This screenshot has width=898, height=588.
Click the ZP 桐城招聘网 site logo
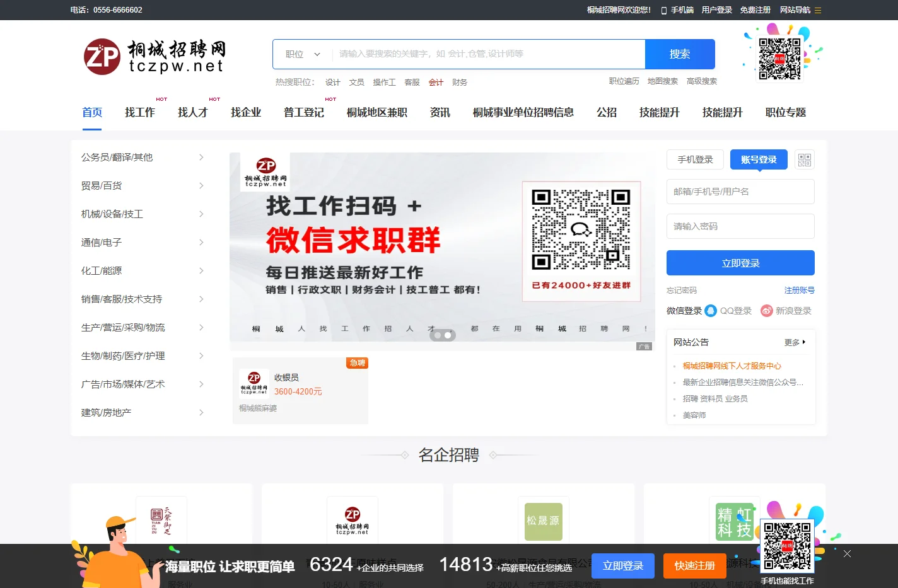click(155, 57)
